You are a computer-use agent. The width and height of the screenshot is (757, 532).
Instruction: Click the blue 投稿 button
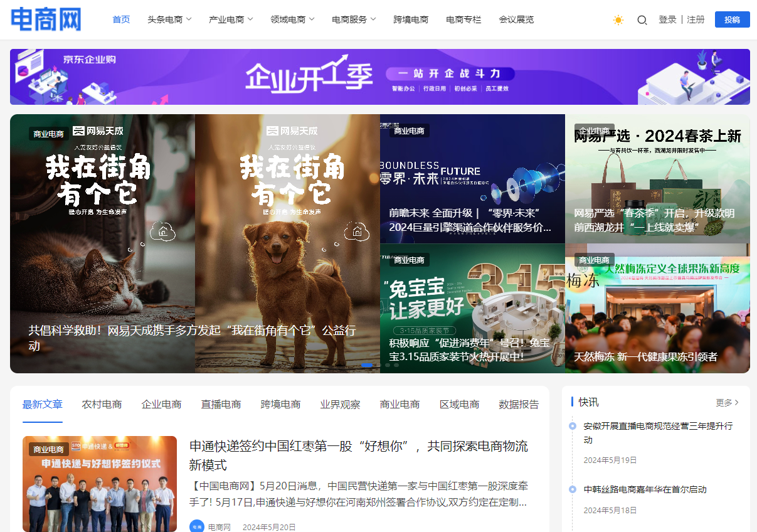[x=732, y=19]
